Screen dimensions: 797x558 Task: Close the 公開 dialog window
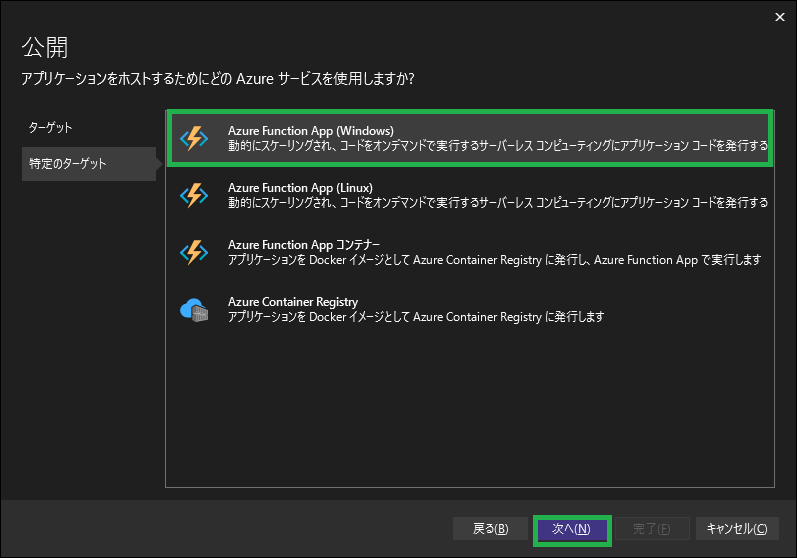(779, 17)
